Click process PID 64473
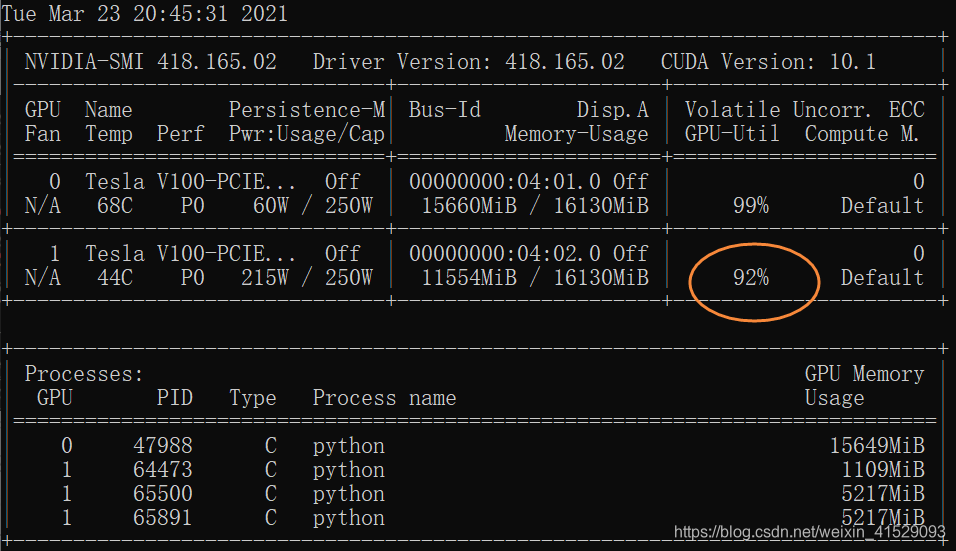Screen dimensions: 956x551 point(163,470)
